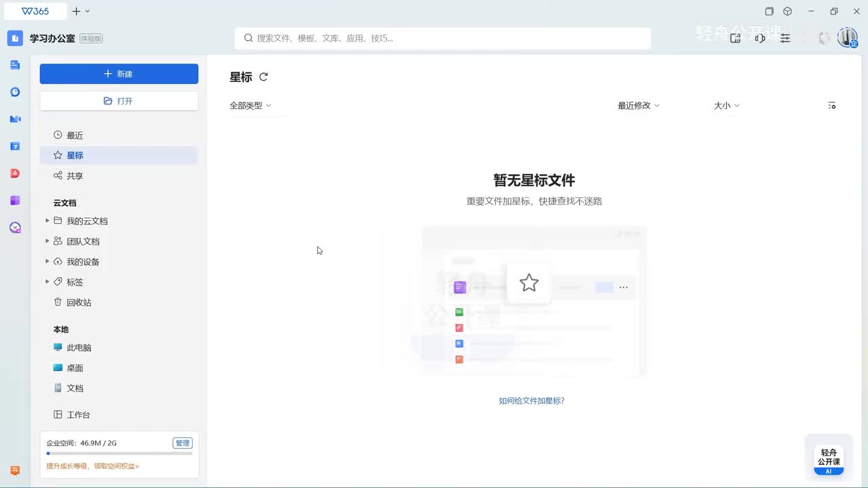Open 工作台 in sidebar
This screenshot has height=488, width=868.
point(119,415)
